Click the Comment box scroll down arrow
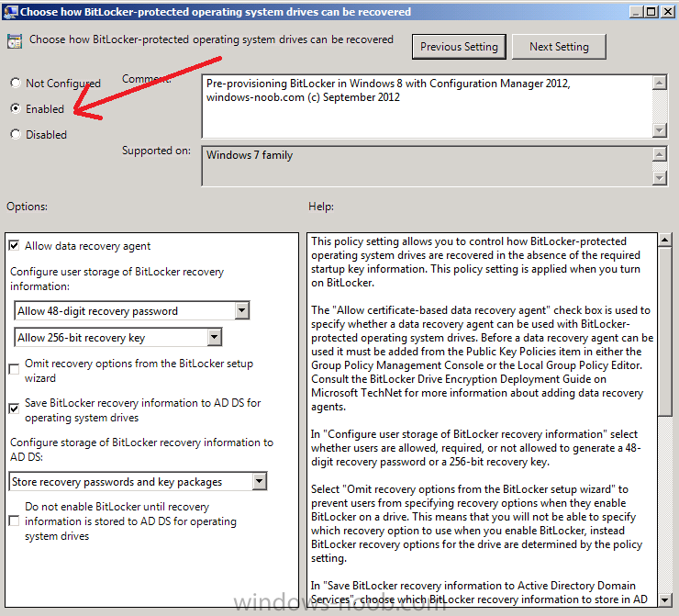Viewport: 679px width, 616px height. point(659,130)
